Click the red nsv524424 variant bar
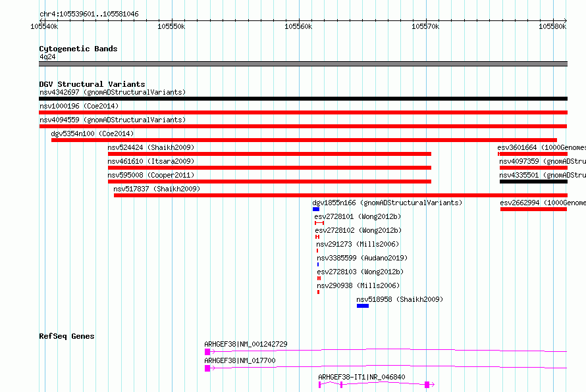 coord(269,154)
